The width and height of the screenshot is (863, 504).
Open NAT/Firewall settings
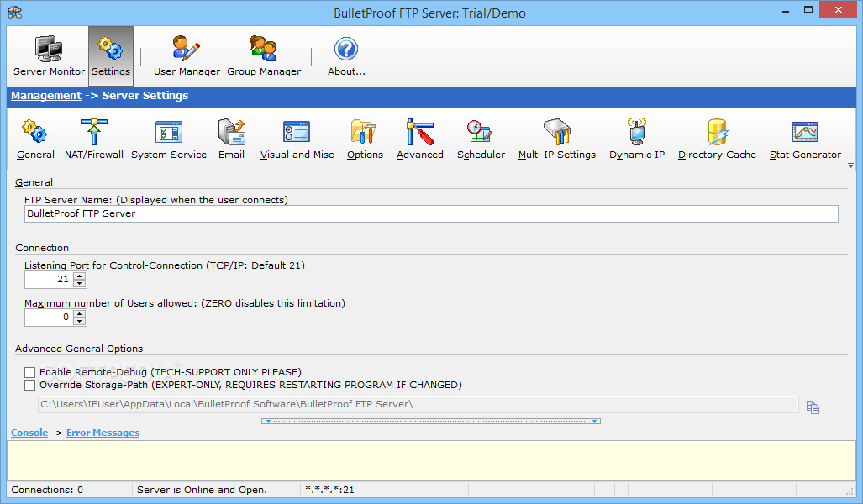coord(93,139)
